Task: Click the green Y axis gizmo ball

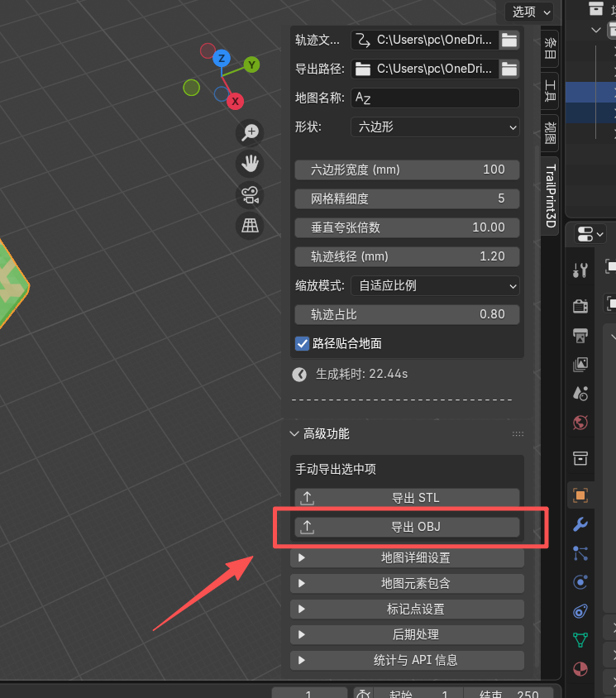Action: pyautogui.click(x=251, y=65)
